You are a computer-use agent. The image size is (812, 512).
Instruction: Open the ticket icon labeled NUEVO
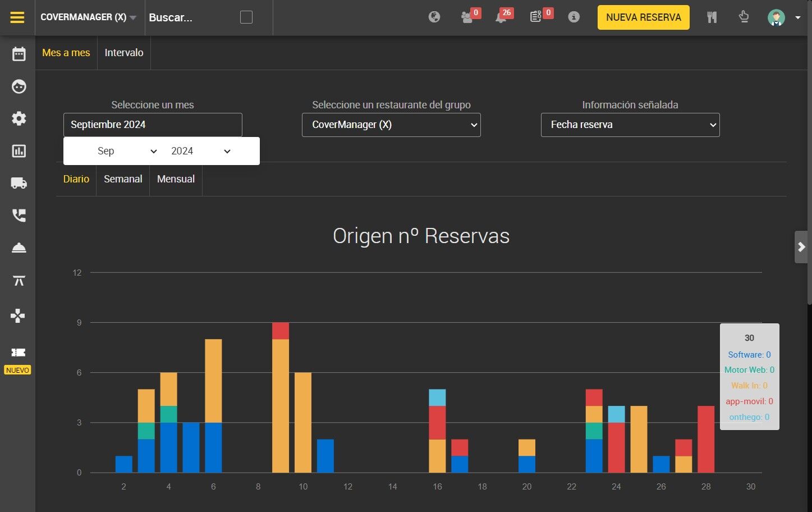(18, 353)
